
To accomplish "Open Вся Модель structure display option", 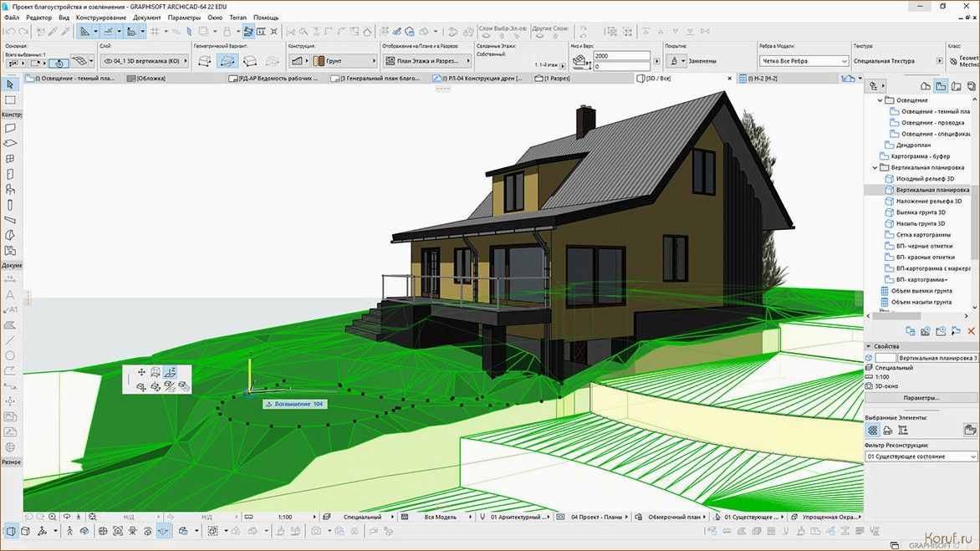I will coord(441,518).
